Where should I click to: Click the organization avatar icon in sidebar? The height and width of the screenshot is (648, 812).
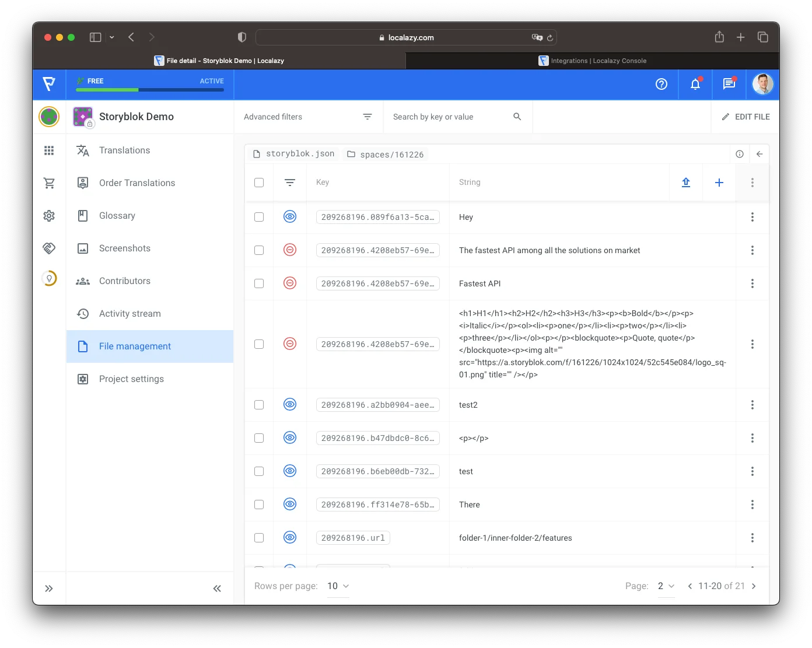(x=49, y=117)
